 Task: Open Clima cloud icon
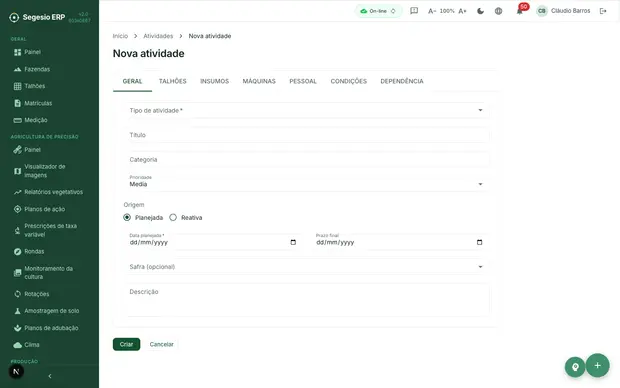click(x=17, y=345)
